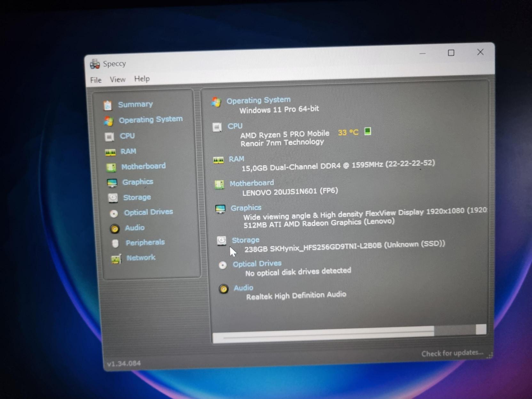Click the Optical Drives heading link in summary
This screenshot has height=399, width=532.
257,264
